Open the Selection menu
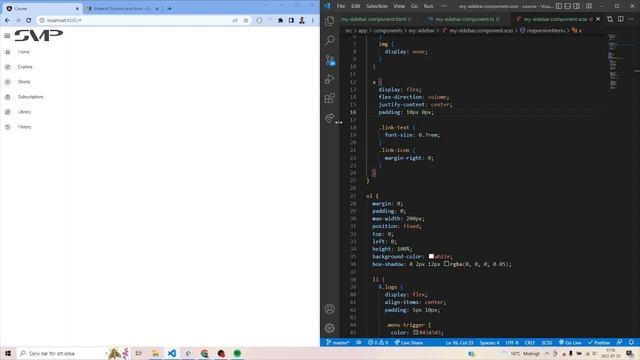The width and height of the screenshot is (640, 360). point(377,6)
